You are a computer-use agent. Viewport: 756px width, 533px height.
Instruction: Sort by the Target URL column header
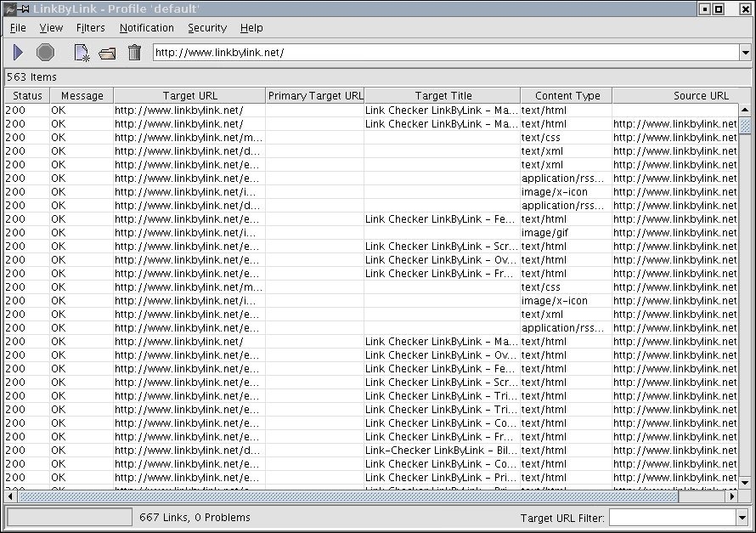click(189, 95)
